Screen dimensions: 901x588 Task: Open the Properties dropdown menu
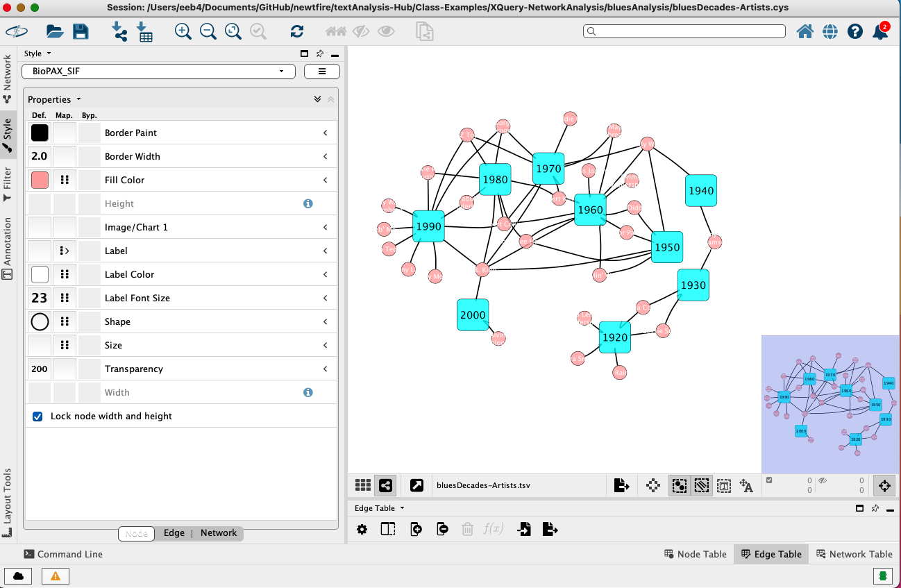point(54,99)
